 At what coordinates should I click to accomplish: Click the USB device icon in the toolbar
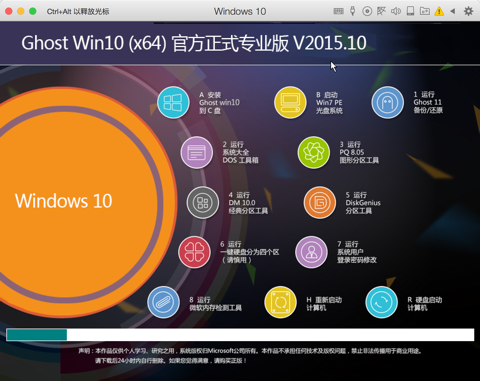coord(353,11)
